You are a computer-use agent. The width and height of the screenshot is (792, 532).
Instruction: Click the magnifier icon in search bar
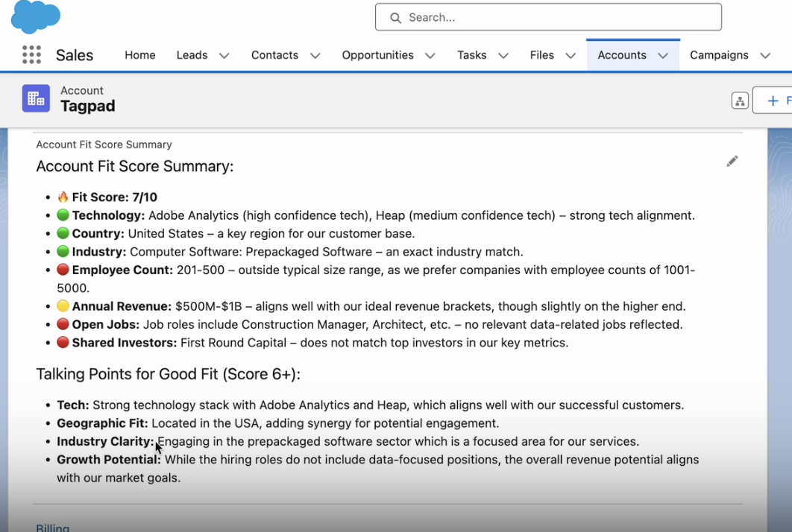tap(395, 18)
